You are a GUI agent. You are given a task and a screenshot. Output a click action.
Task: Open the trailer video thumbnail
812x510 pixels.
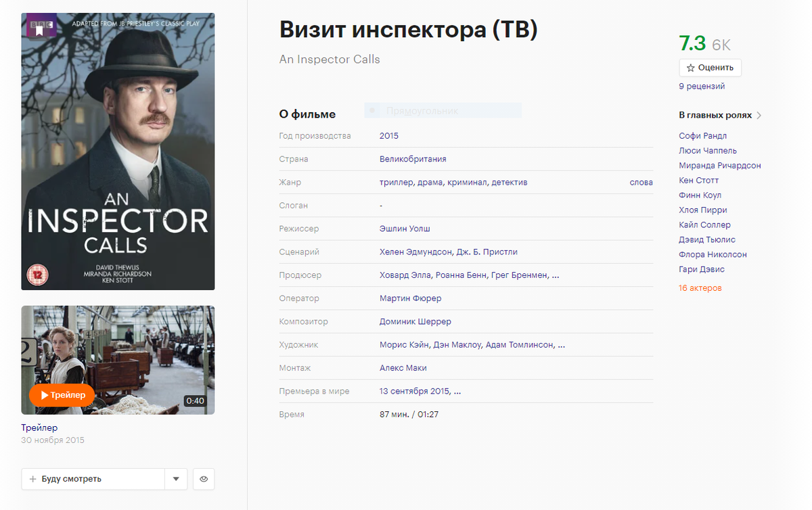coord(118,360)
